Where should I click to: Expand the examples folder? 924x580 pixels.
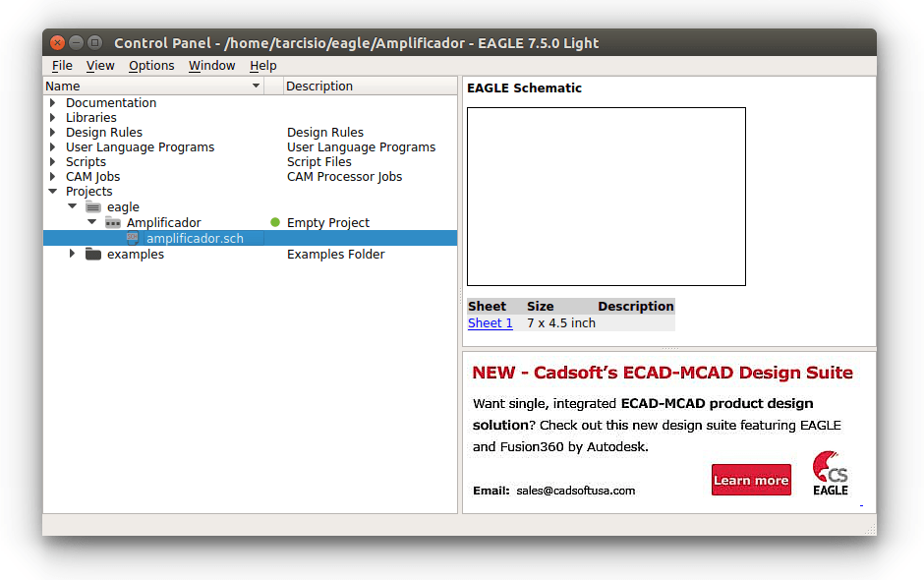[72, 255]
